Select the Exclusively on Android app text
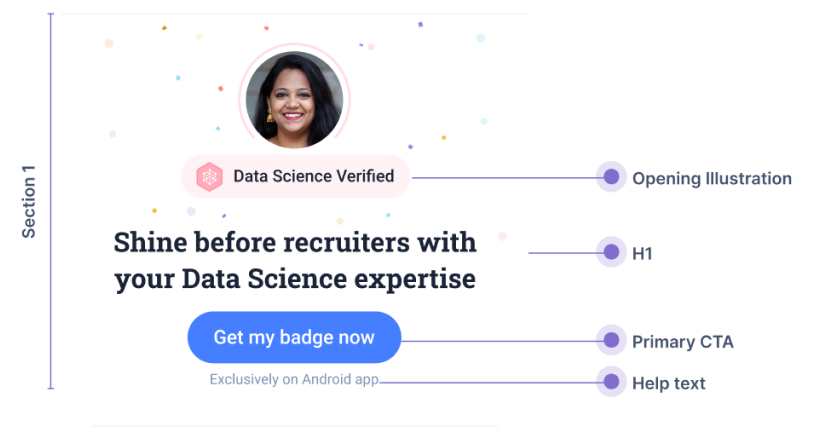 (294, 380)
